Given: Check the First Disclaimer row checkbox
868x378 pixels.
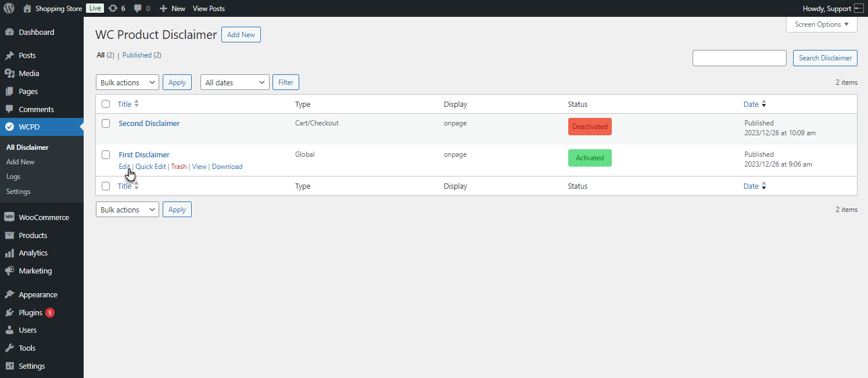Looking at the screenshot, I should [x=106, y=154].
